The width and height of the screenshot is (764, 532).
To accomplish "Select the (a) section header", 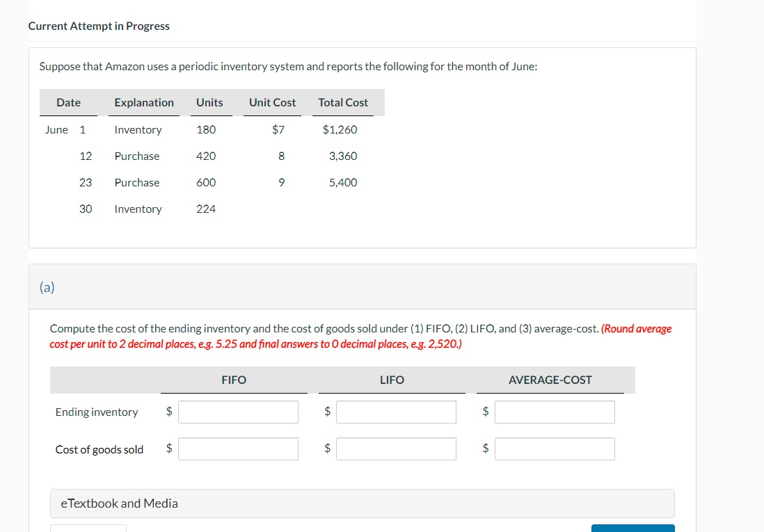I will [x=47, y=287].
